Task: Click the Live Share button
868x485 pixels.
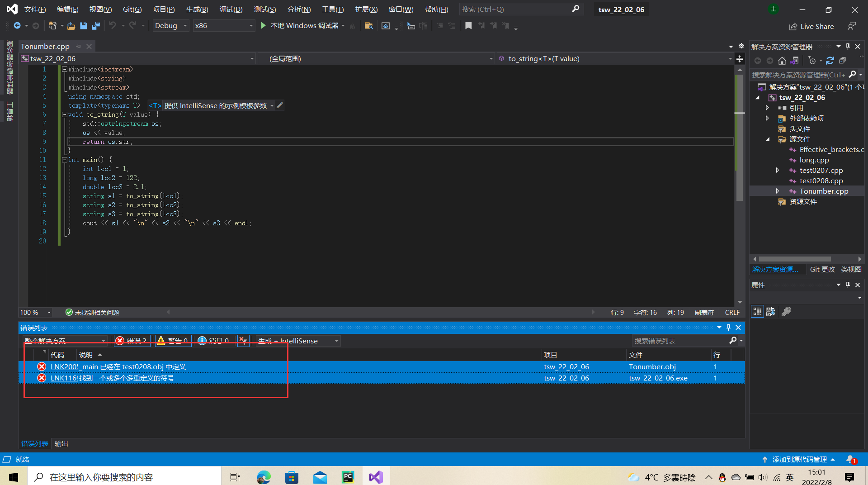Action: [811, 27]
